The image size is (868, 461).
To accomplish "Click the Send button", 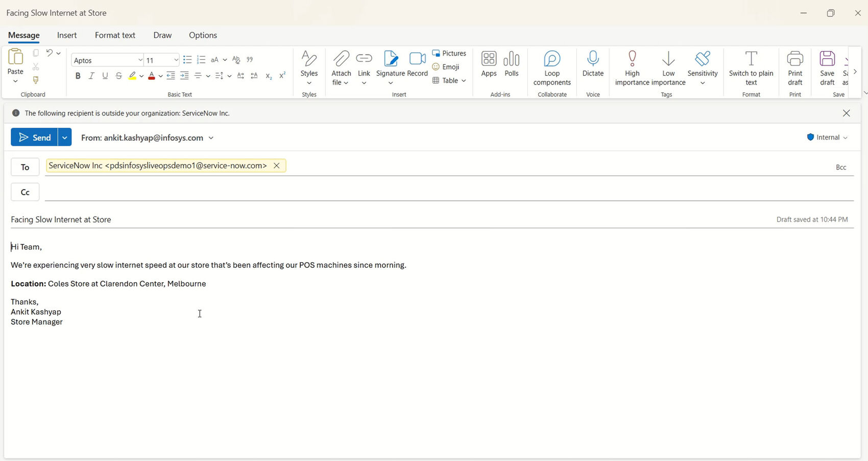I will pos(35,137).
